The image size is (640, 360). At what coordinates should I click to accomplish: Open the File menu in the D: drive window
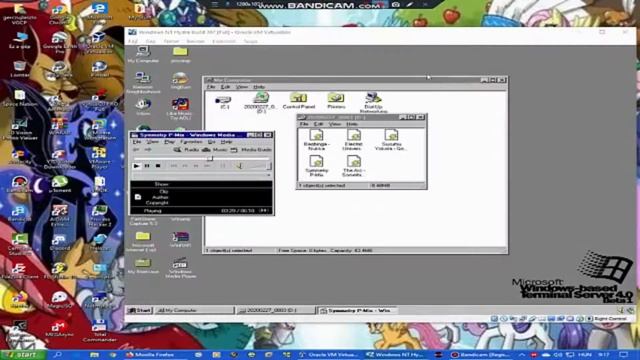(304, 124)
